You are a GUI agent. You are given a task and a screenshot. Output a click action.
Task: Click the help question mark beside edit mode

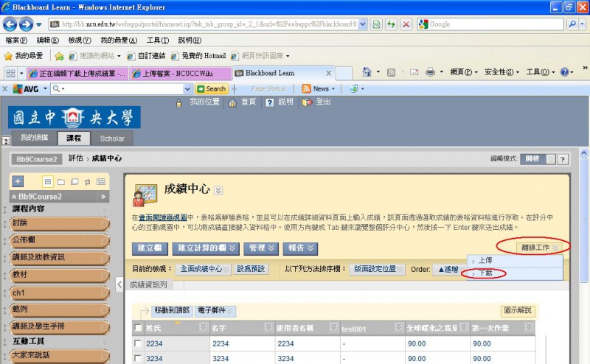tap(562, 159)
